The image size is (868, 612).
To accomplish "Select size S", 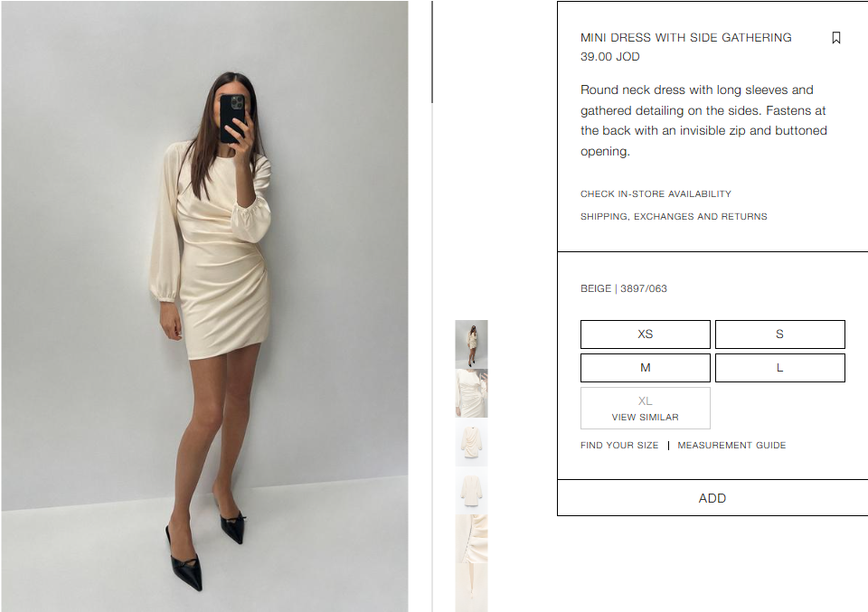I will (780, 334).
